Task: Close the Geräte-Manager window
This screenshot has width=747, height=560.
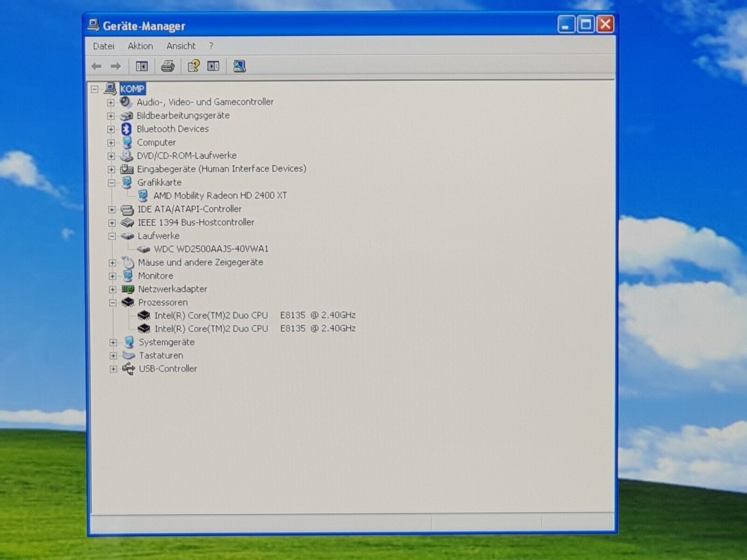Action: click(x=606, y=24)
